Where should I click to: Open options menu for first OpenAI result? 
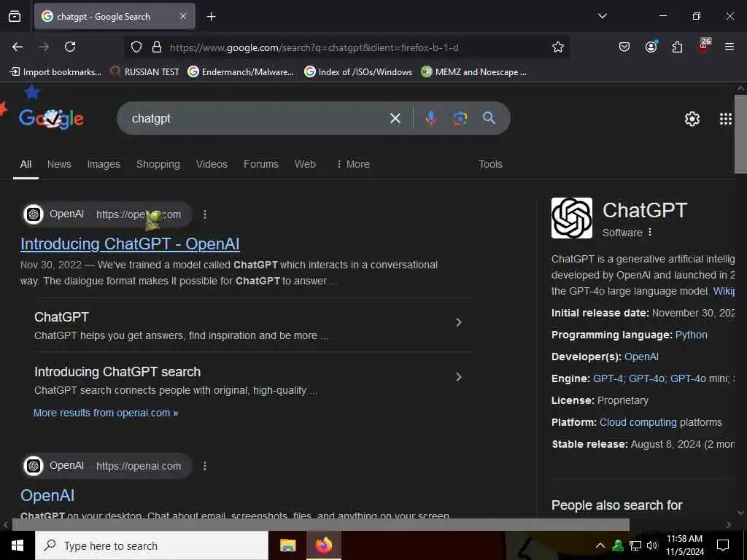(x=205, y=214)
